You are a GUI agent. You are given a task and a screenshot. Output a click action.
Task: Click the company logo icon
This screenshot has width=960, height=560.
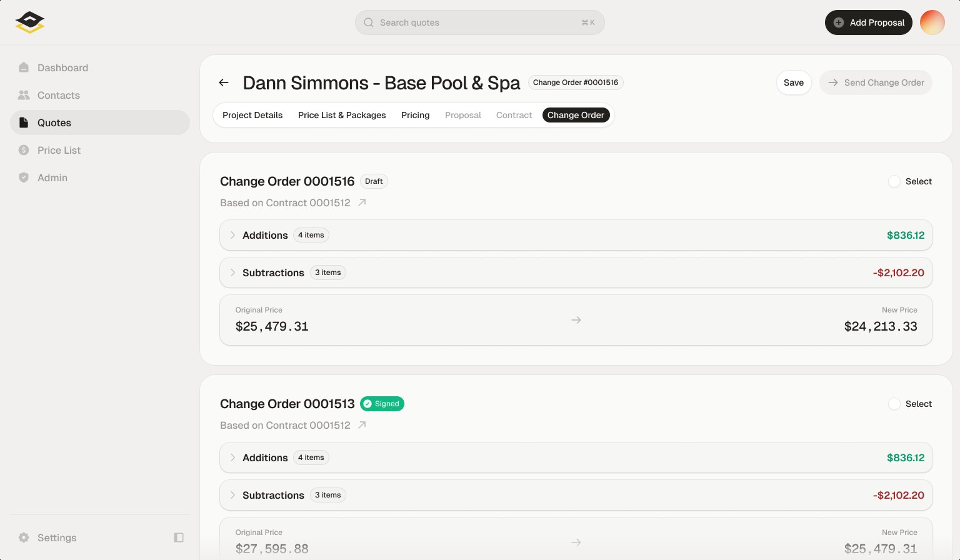pos(30,22)
